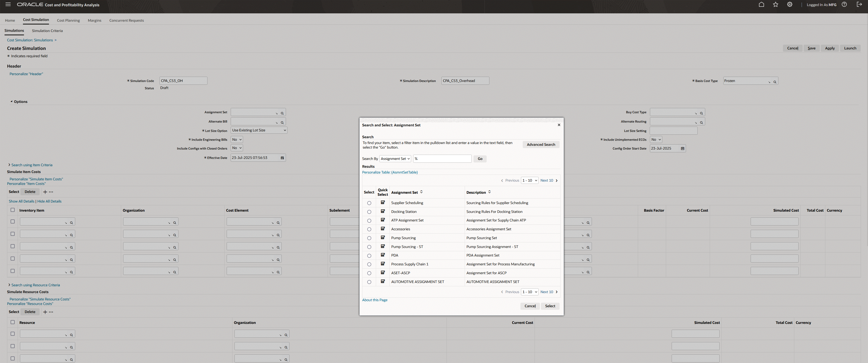
Task: Click Next 10 link above results
Action: 546,180
